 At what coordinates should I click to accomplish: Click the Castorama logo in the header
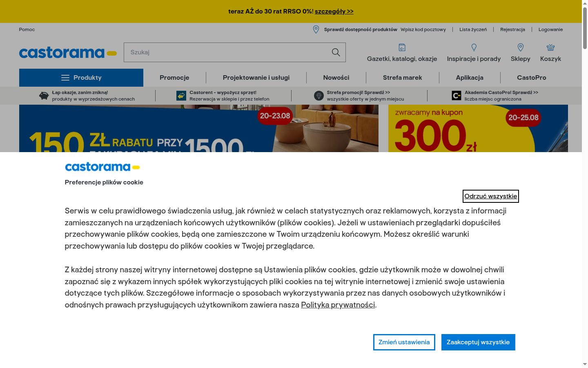click(x=68, y=53)
